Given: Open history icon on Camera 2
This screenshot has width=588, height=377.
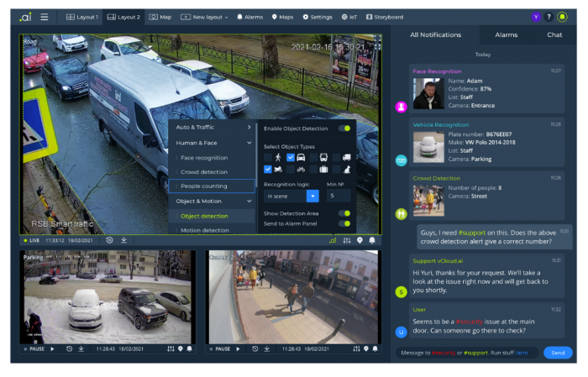Looking at the screenshot, I should click(255, 349).
